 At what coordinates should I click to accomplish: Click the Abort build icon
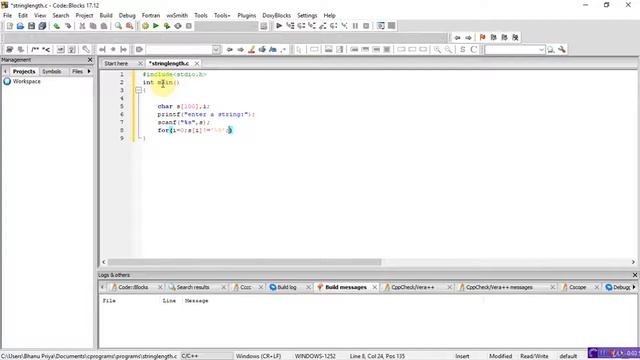tap(189, 26)
